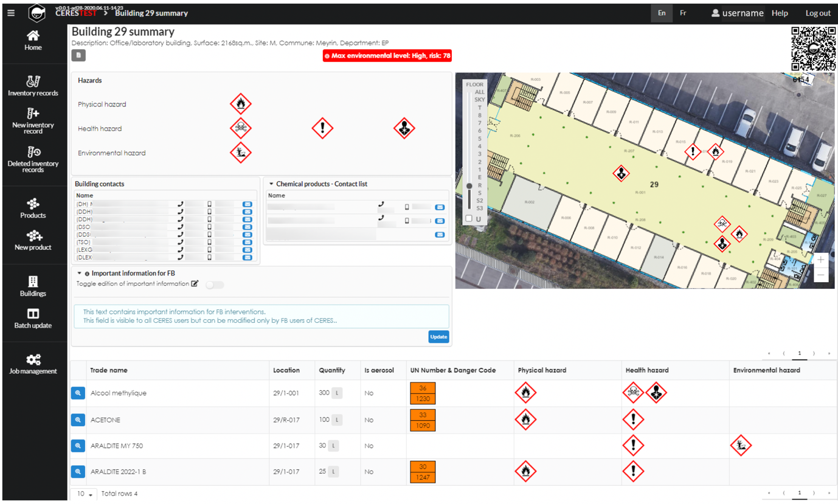Click the health hazard marker on room R-001 of the map
The height and width of the screenshot is (504, 838).
(x=620, y=173)
